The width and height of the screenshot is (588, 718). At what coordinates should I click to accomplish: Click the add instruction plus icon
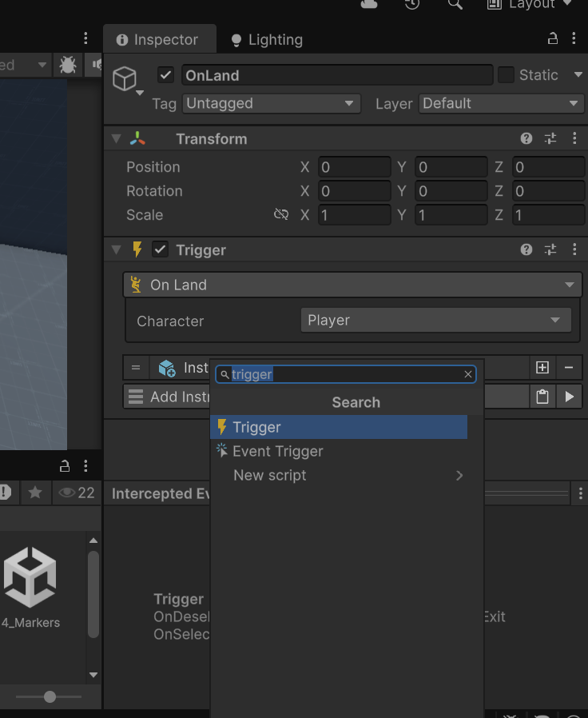coord(542,368)
